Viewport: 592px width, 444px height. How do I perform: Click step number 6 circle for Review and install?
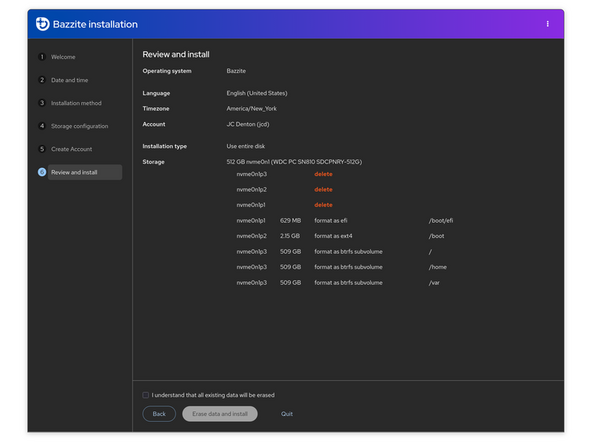click(42, 172)
